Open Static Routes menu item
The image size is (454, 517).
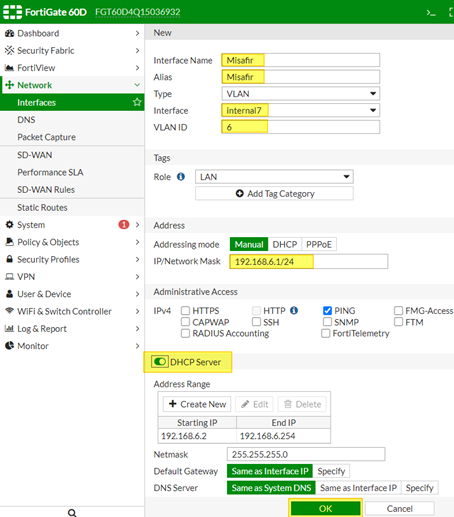72,208
